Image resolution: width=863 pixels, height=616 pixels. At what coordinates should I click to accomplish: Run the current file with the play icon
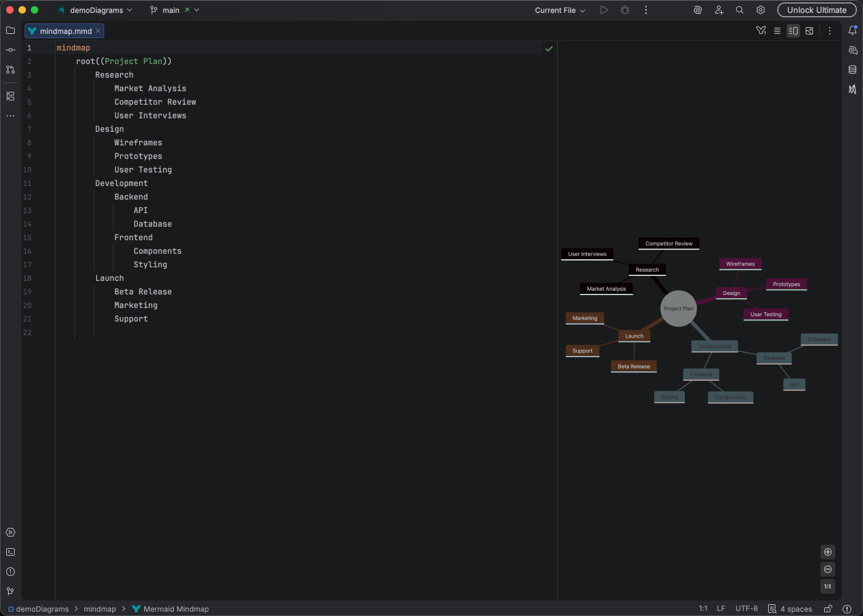click(604, 10)
